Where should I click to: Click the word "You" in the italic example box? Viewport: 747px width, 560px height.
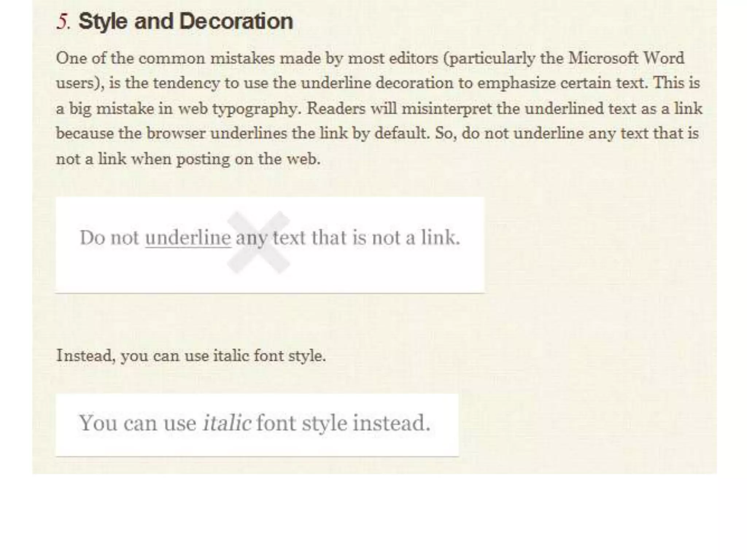98,423
